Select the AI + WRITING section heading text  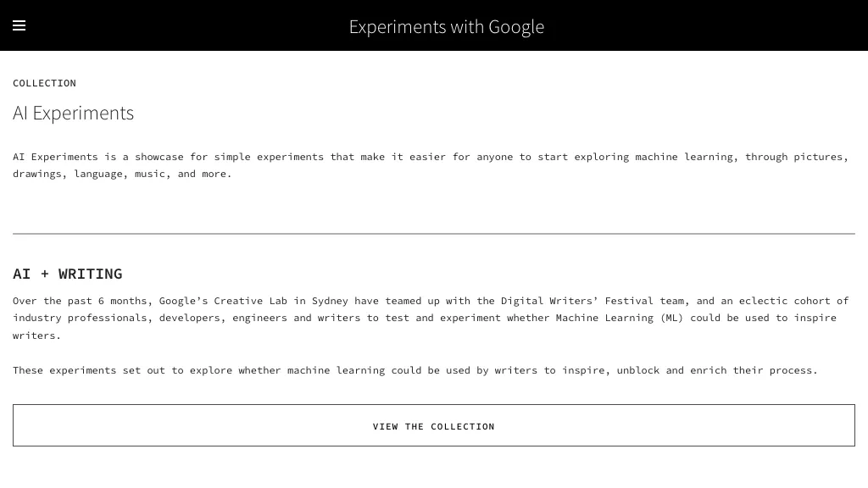point(67,274)
